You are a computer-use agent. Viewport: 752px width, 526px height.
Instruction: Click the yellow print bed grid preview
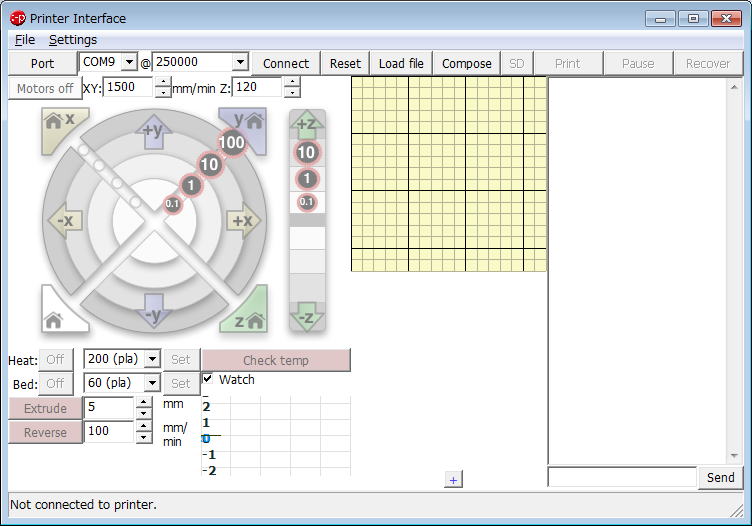coord(449,174)
